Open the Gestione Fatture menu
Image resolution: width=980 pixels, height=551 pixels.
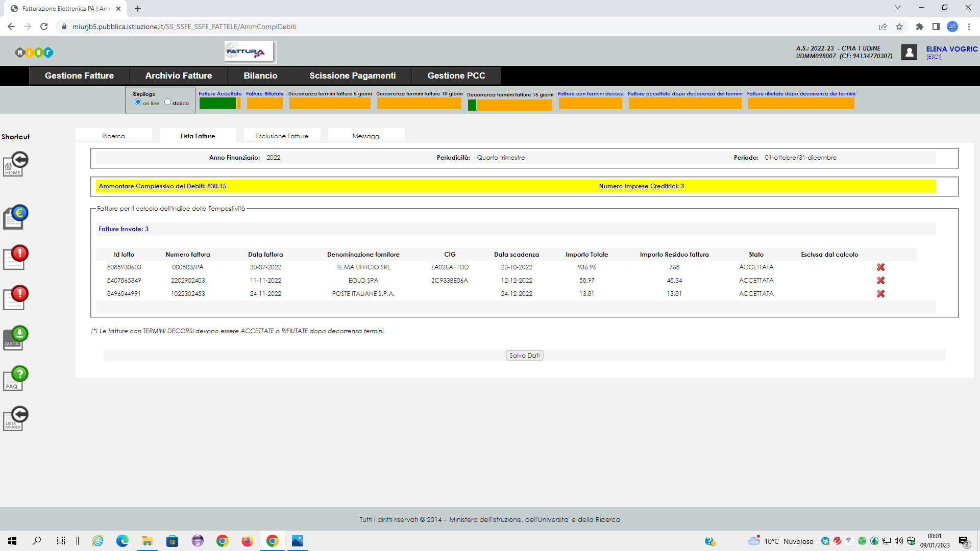tap(79, 76)
